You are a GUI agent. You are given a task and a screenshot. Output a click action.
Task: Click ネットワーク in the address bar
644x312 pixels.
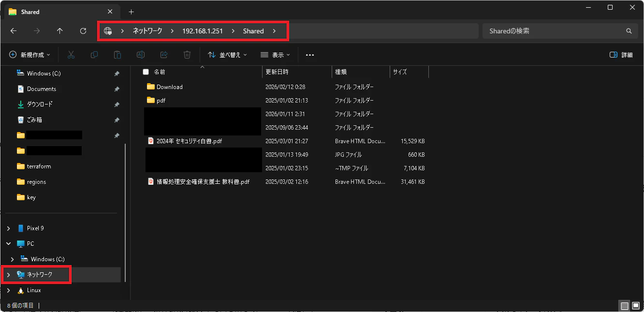click(147, 31)
